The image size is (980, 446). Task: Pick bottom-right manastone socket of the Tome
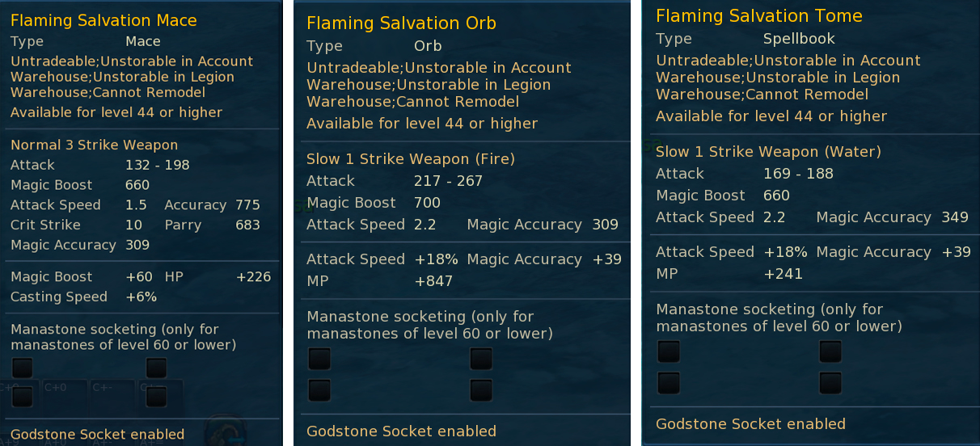tap(830, 382)
